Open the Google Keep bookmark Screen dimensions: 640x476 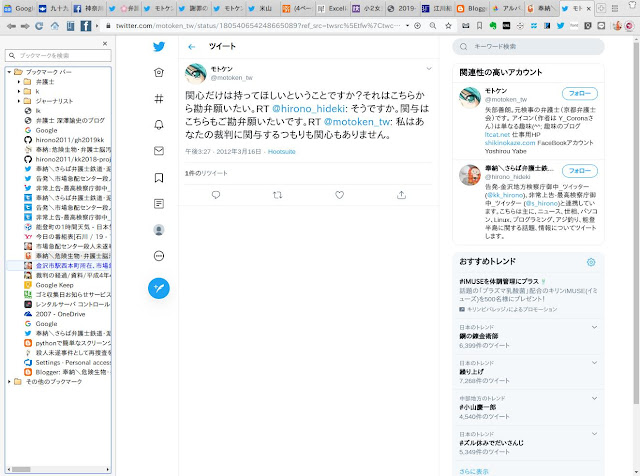tap(54, 285)
